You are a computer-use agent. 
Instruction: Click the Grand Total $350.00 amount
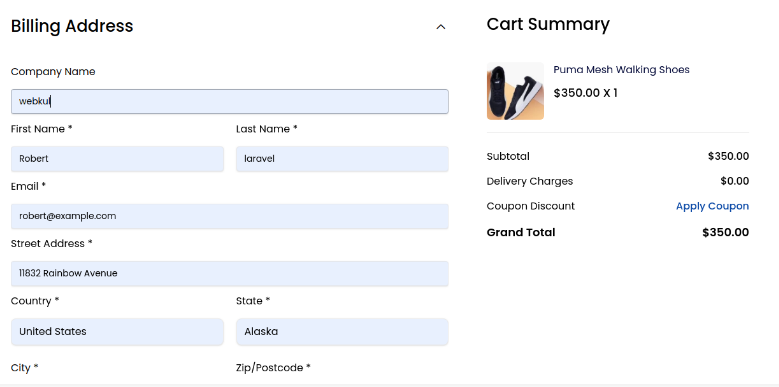(x=725, y=232)
